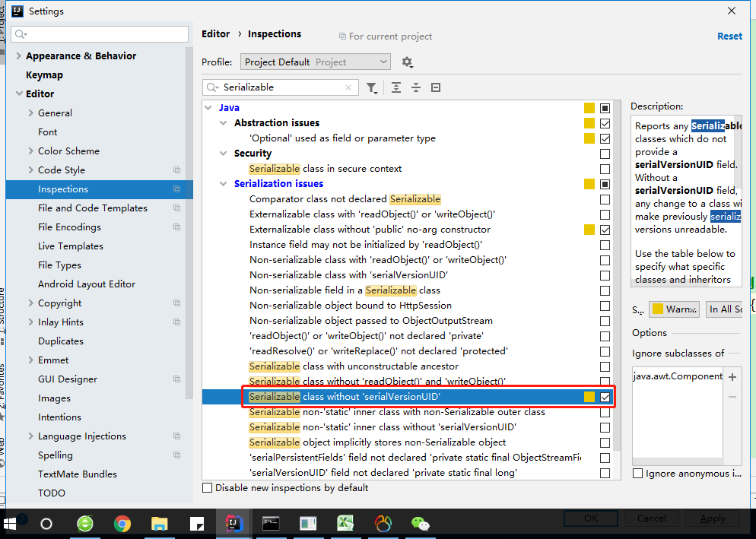Click the Reset link

(x=729, y=35)
